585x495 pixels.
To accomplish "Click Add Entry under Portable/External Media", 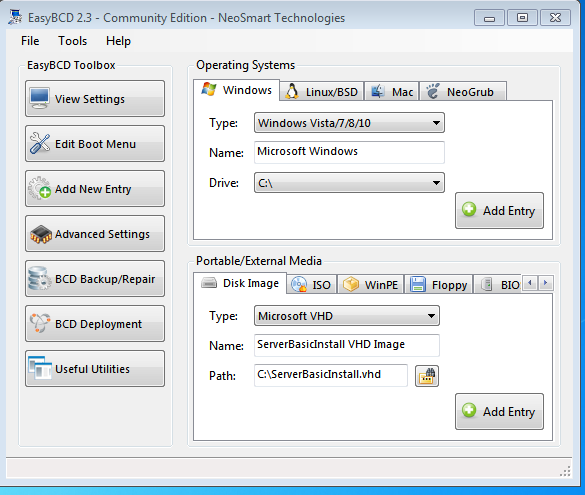I will [499, 411].
